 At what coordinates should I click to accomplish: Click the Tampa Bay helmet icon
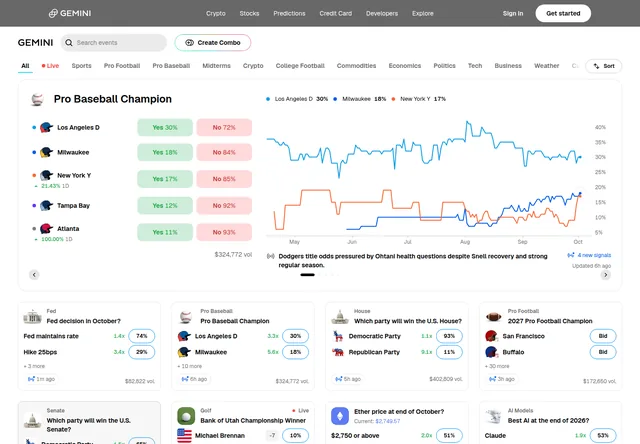pyautogui.click(x=47, y=206)
